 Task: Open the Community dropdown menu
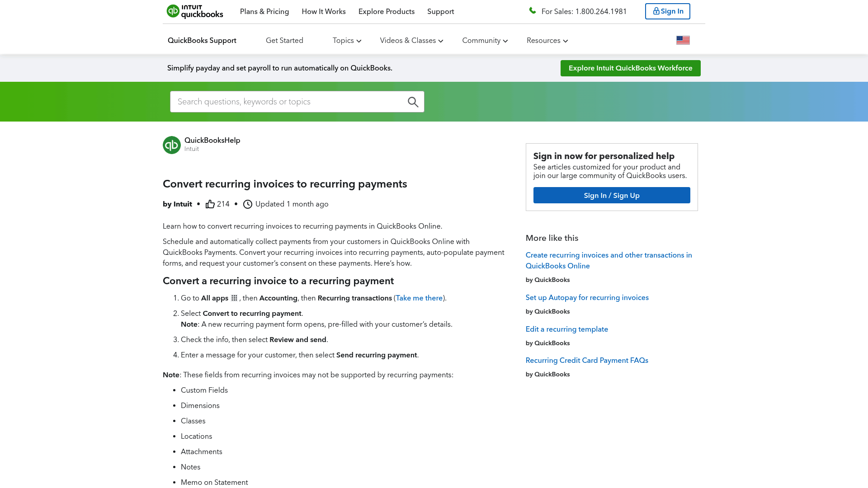485,41
